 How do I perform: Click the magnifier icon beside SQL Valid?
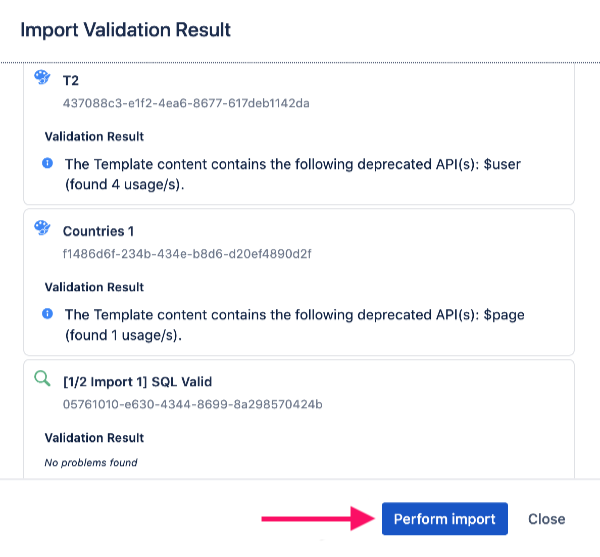pyautogui.click(x=42, y=379)
